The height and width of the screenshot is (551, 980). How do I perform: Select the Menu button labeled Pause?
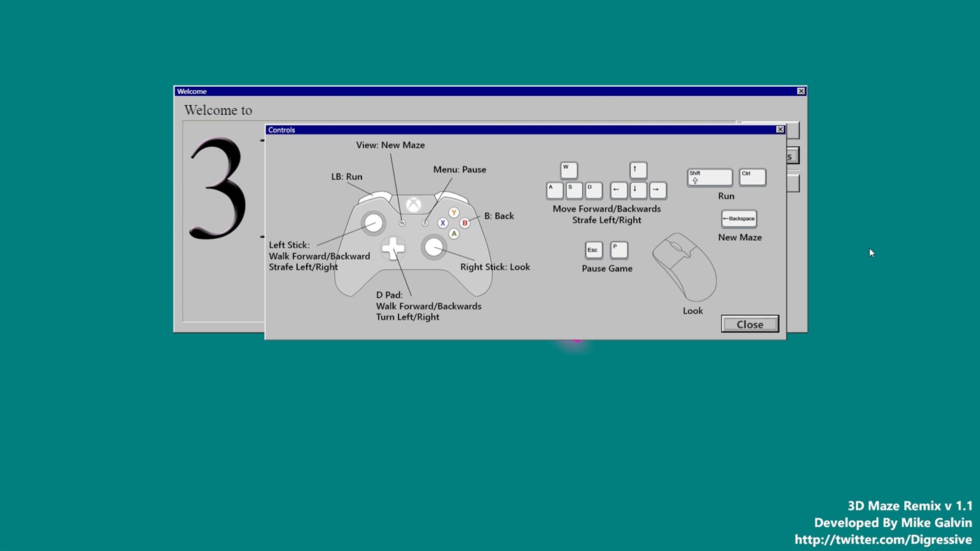tap(425, 221)
